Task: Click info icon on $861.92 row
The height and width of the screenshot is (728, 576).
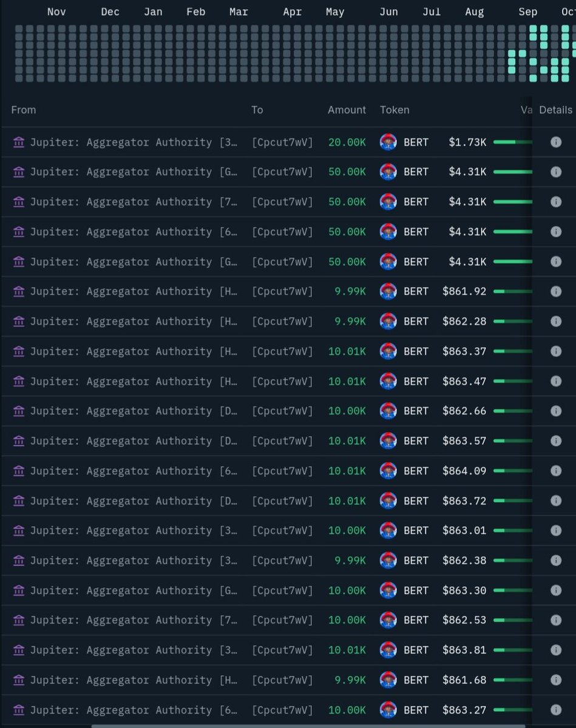Action: coord(555,291)
